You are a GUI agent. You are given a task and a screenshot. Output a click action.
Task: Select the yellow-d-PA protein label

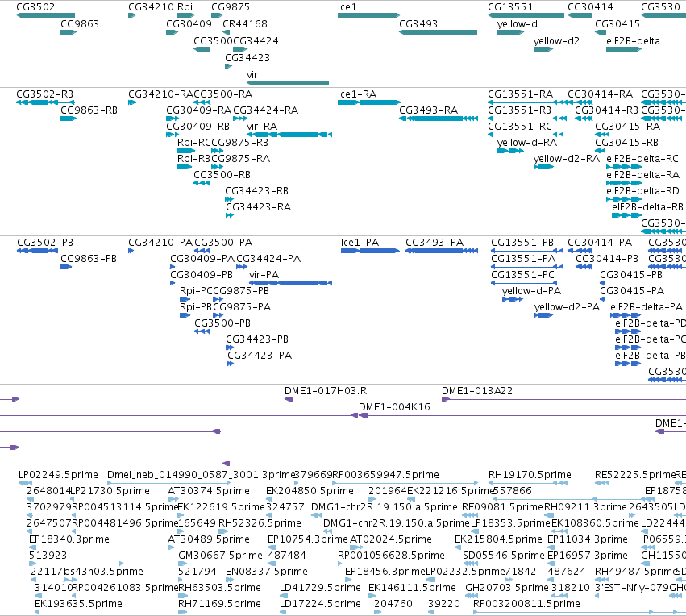pos(531,291)
